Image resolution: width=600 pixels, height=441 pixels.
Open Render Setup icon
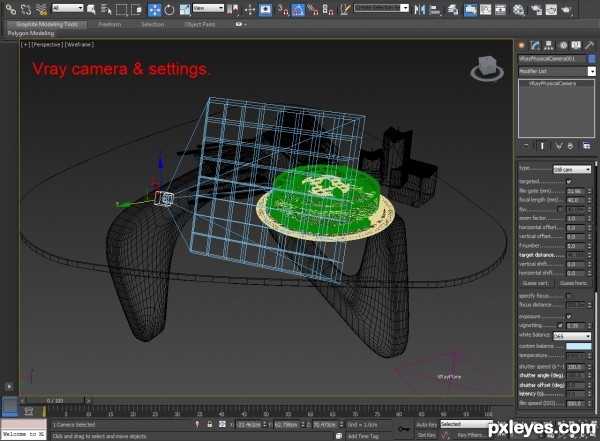(536, 9)
